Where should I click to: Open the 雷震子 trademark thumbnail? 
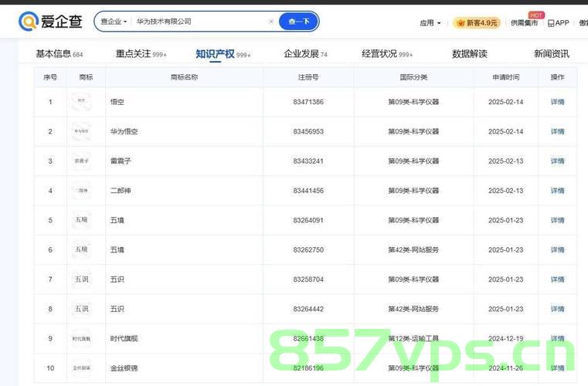coord(81,161)
